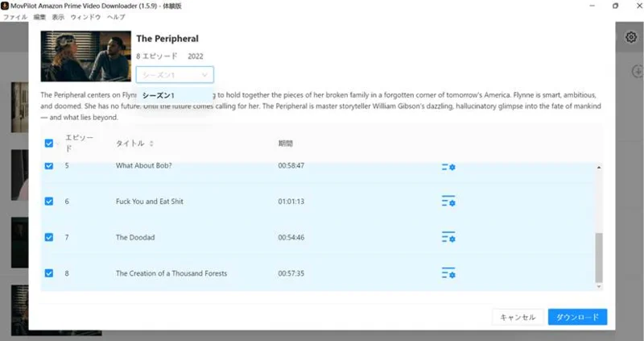644x341 pixels.
Task: Open settings icon for episode 5
Action: pos(448,167)
